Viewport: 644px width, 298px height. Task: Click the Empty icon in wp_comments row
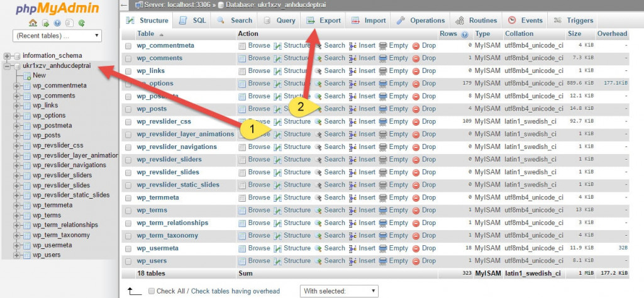click(x=383, y=58)
